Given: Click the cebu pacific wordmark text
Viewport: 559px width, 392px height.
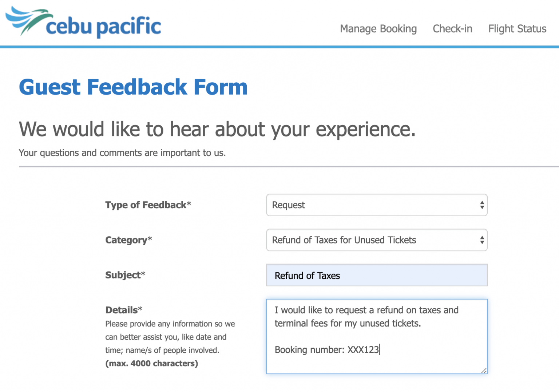Looking at the screenshot, I should pos(103,27).
